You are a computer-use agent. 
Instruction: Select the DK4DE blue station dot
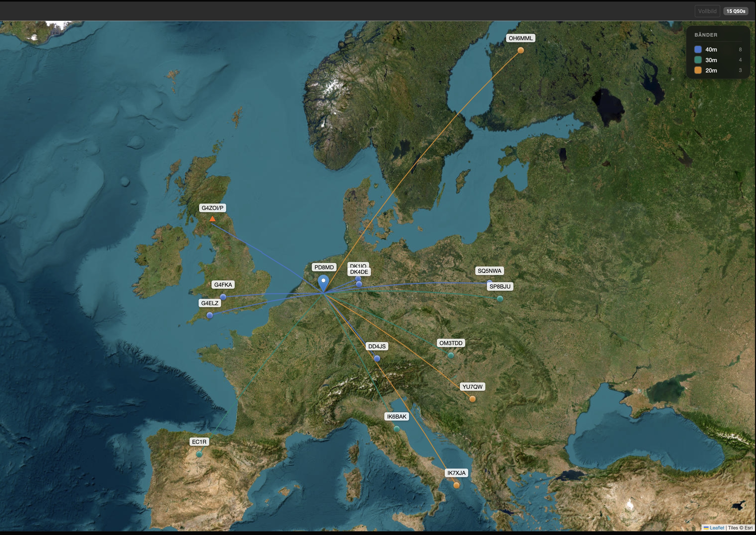click(x=359, y=284)
